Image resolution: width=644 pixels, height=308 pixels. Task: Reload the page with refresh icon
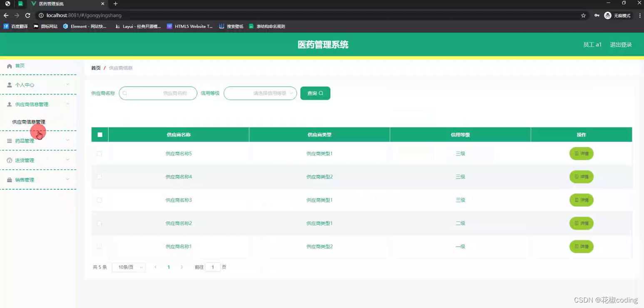(x=28, y=15)
